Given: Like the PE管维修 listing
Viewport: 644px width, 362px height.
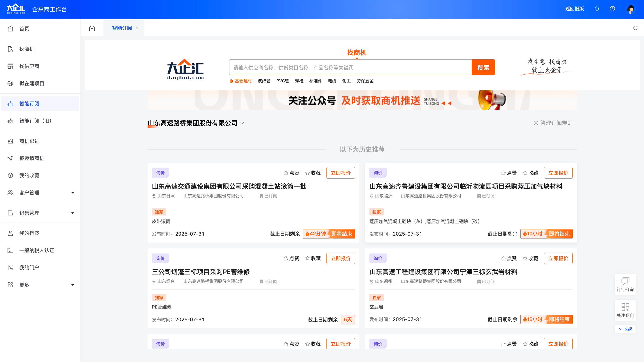Looking at the screenshot, I should click(x=292, y=259).
